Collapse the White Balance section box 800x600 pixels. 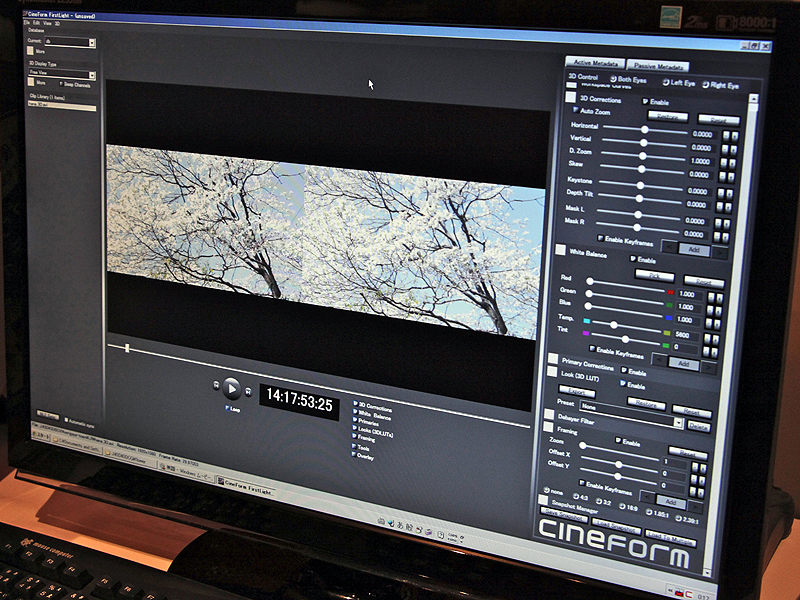tap(560, 250)
